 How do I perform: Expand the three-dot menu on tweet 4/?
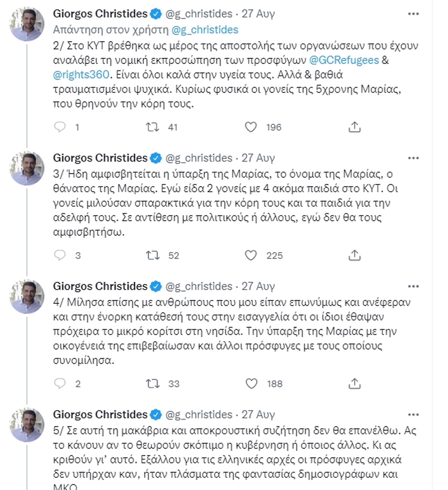click(413, 287)
